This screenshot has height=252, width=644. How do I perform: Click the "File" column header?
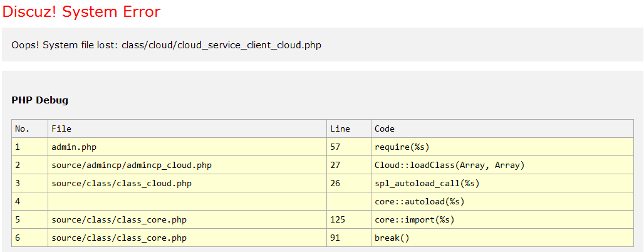188,129
